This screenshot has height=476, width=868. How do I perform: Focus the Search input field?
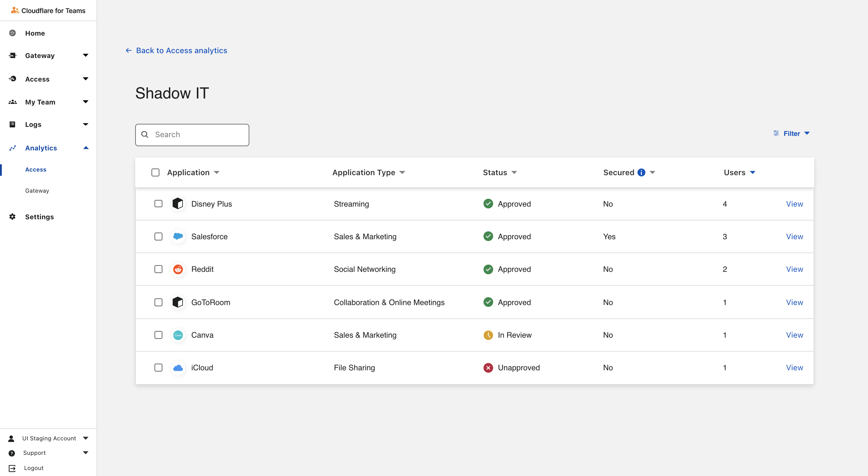click(199, 134)
